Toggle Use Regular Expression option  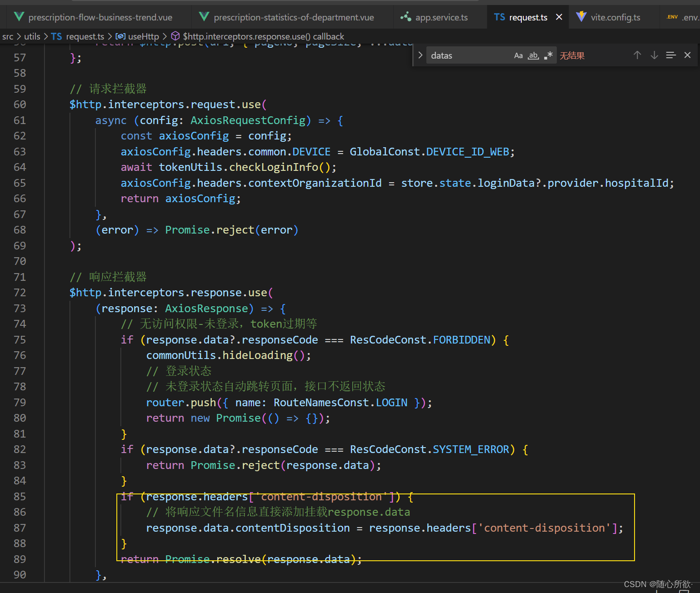tap(549, 55)
